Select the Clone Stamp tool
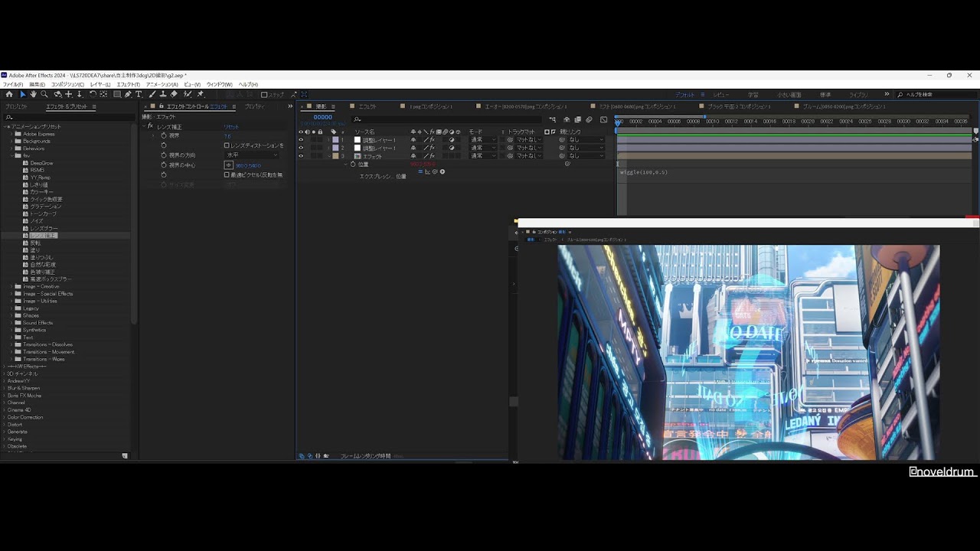The height and width of the screenshot is (551, 980). [x=163, y=94]
